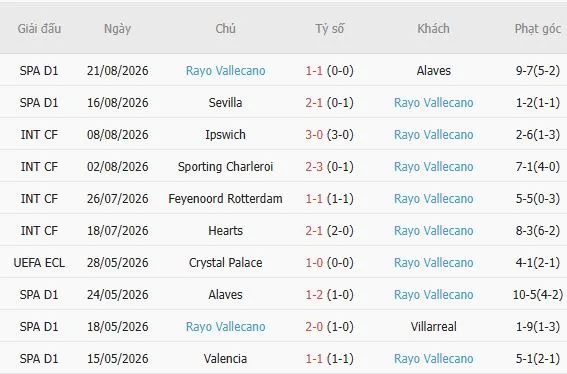Open Feyenoord Rotterdam team link
Image resolution: width=567 pixels, height=374 pixels.
coord(225,199)
